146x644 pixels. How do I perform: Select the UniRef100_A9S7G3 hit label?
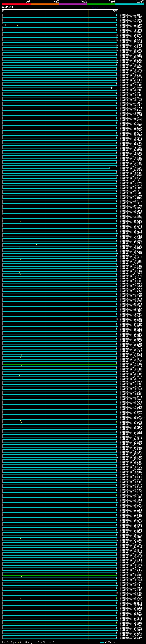tap(131, 32)
